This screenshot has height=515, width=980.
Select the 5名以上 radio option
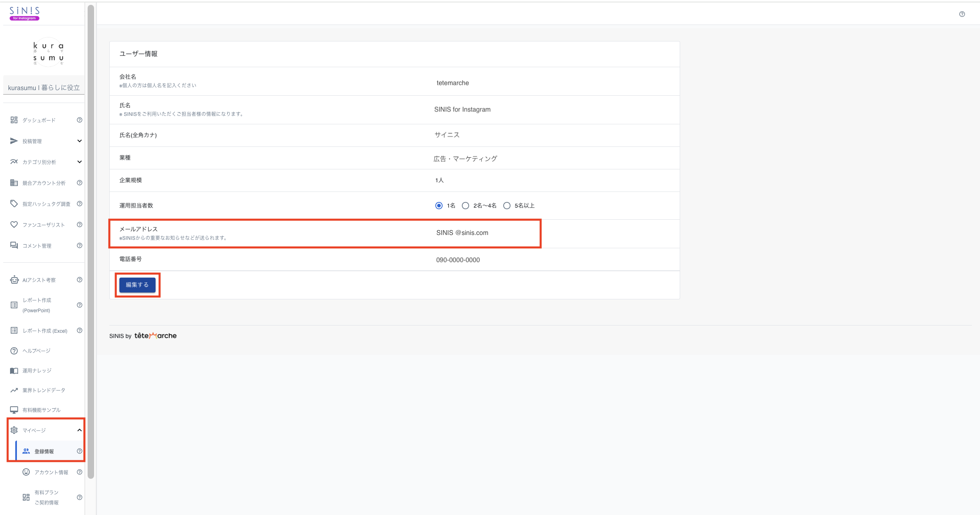tap(507, 206)
